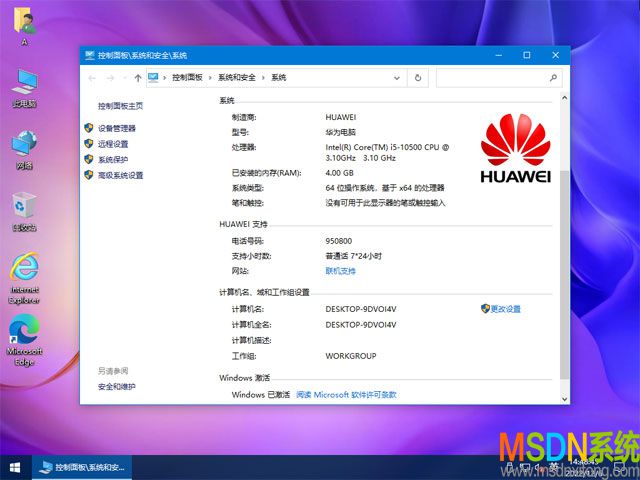Open the recent locations dropdown arrow
The width and height of the screenshot is (640, 480).
tap(124, 78)
